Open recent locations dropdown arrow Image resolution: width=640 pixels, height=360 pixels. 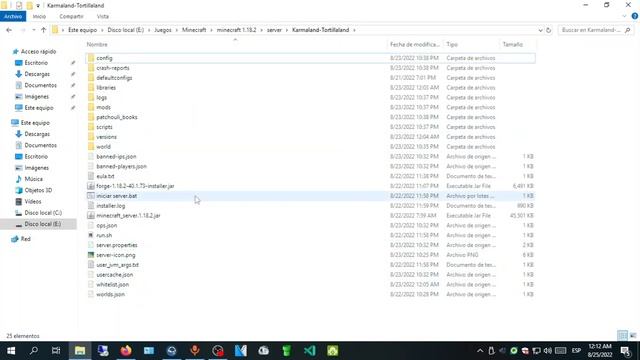pos(33,30)
